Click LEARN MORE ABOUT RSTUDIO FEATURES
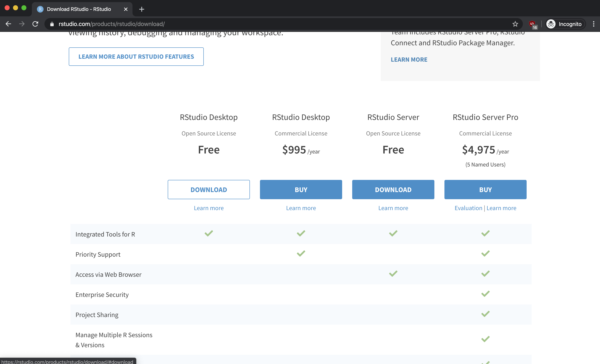The height and width of the screenshot is (364, 600). [136, 56]
